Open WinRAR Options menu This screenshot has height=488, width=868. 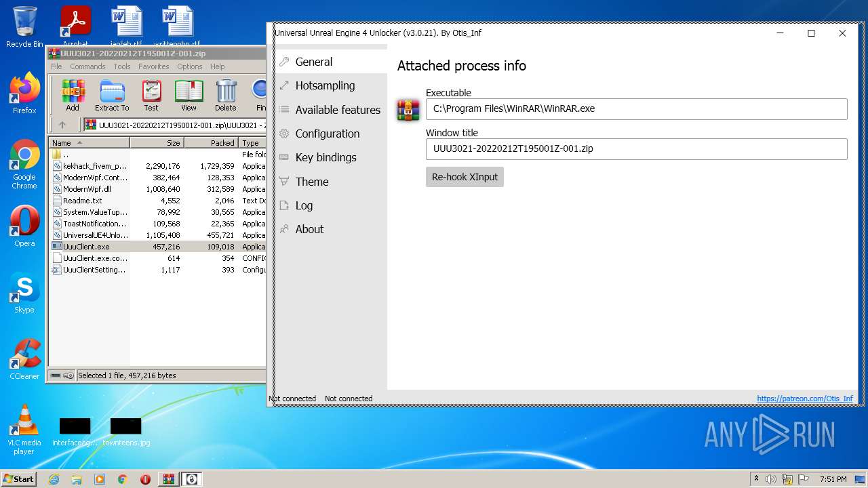190,66
